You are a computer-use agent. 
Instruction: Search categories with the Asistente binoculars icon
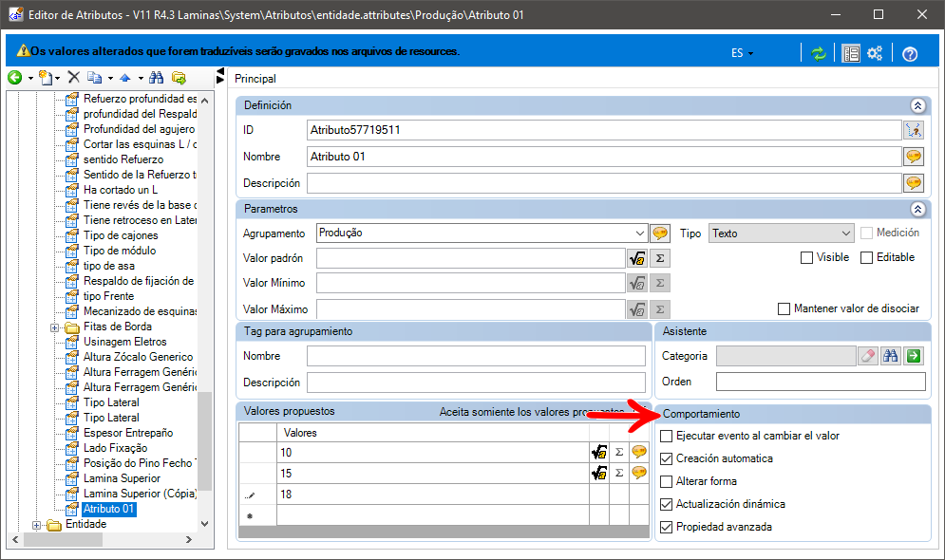click(890, 356)
